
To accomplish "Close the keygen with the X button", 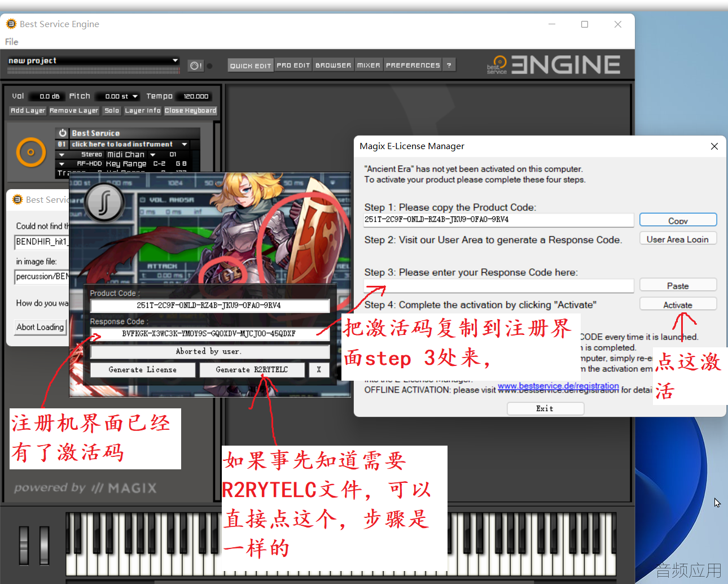I will point(319,369).
